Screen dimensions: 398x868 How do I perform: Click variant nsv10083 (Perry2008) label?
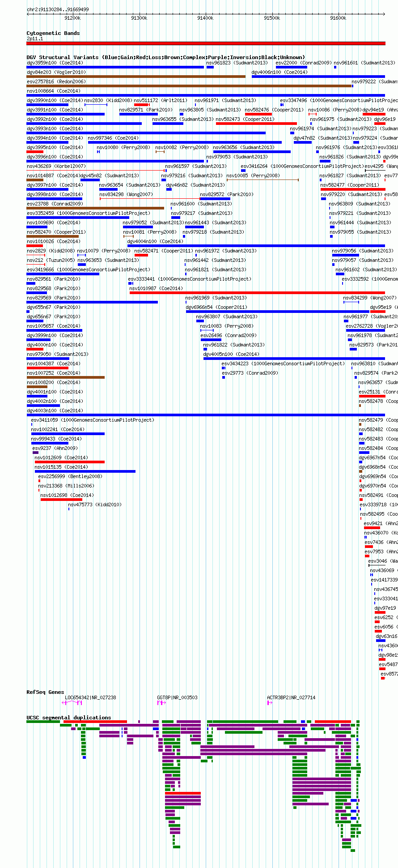[227, 326]
